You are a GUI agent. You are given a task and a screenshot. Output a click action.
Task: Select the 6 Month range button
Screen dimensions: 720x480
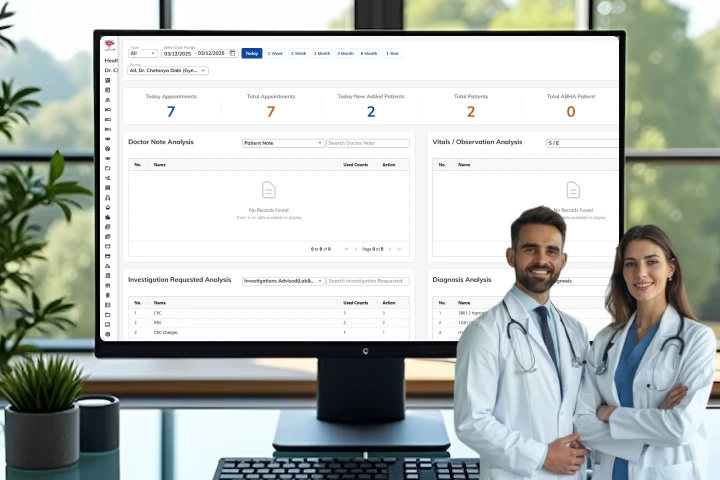coord(369,53)
